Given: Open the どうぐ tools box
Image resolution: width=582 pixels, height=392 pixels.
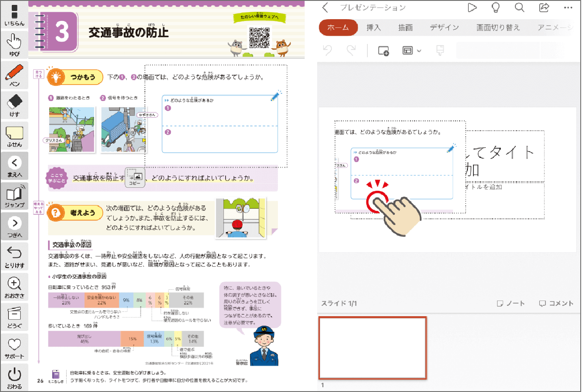Looking at the screenshot, I should click(14, 317).
